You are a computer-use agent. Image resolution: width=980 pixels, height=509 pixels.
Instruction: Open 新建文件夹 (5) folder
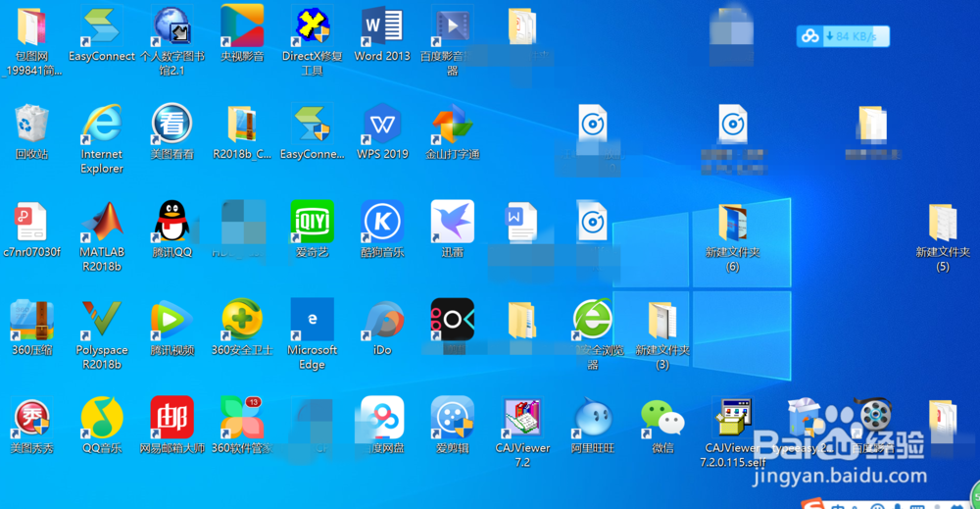coord(943,222)
